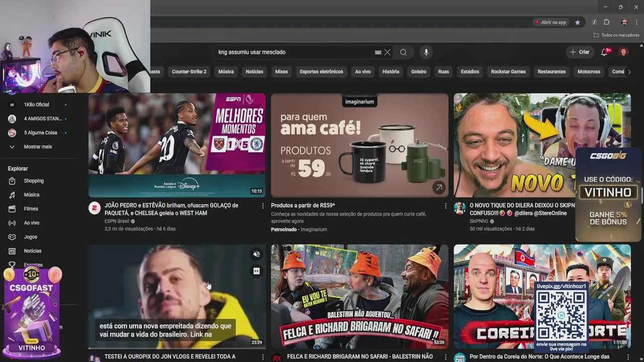The height and width of the screenshot is (362, 644).
Task: Select the Mixes filter chip
Action: pyautogui.click(x=281, y=72)
